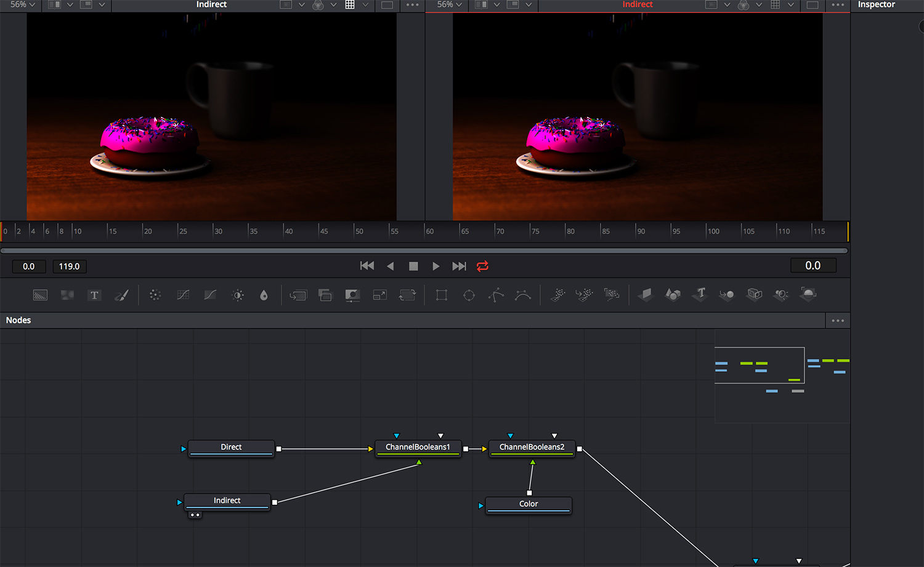Open right viewer options menu (three dots)
Viewport: 924px width, 567px height.
(x=838, y=5)
